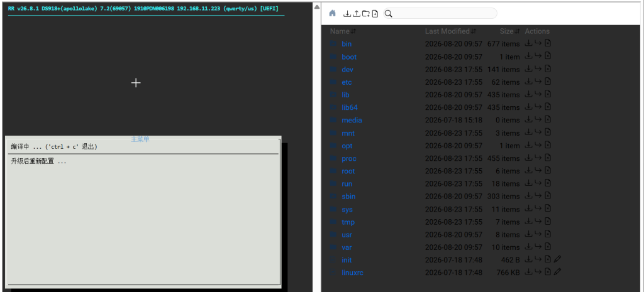Sort file list by Name column
The width and height of the screenshot is (644, 292).
point(343,31)
